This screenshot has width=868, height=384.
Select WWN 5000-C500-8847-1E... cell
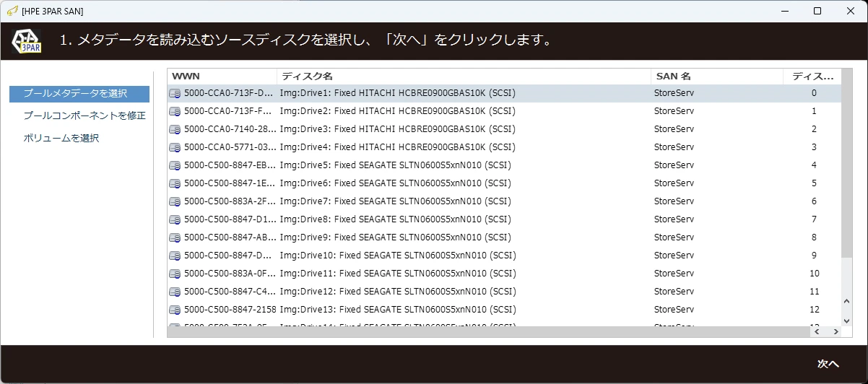click(x=230, y=183)
